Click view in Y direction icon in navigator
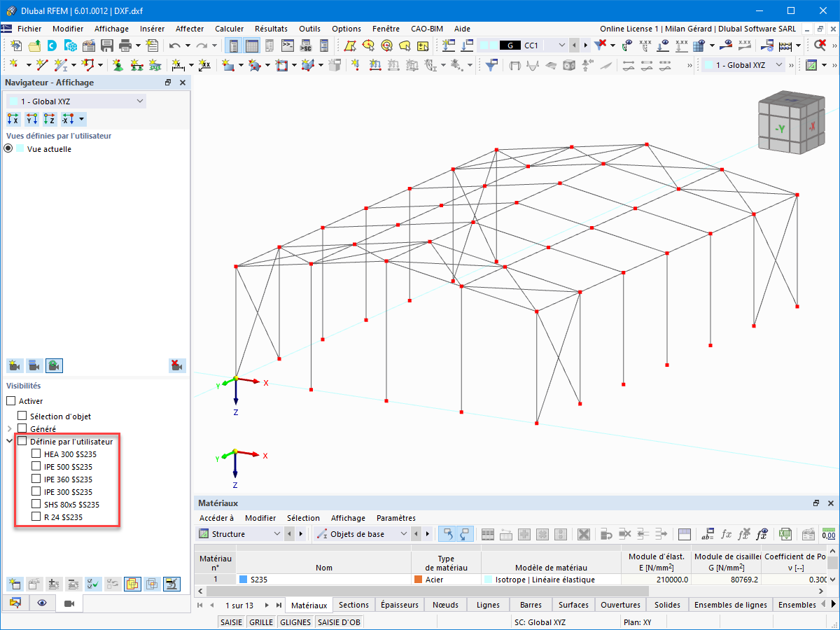The image size is (840, 630). 31,119
